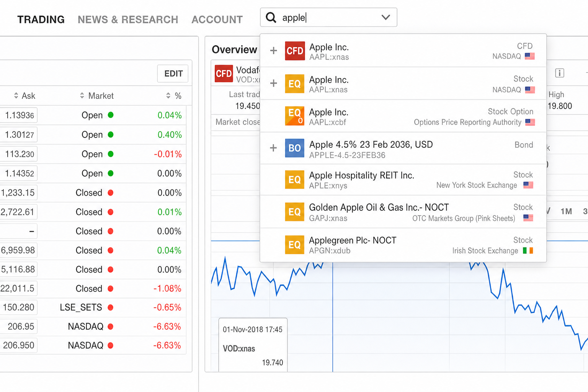
Task: Click the High value 19.800
Action: click(x=560, y=106)
